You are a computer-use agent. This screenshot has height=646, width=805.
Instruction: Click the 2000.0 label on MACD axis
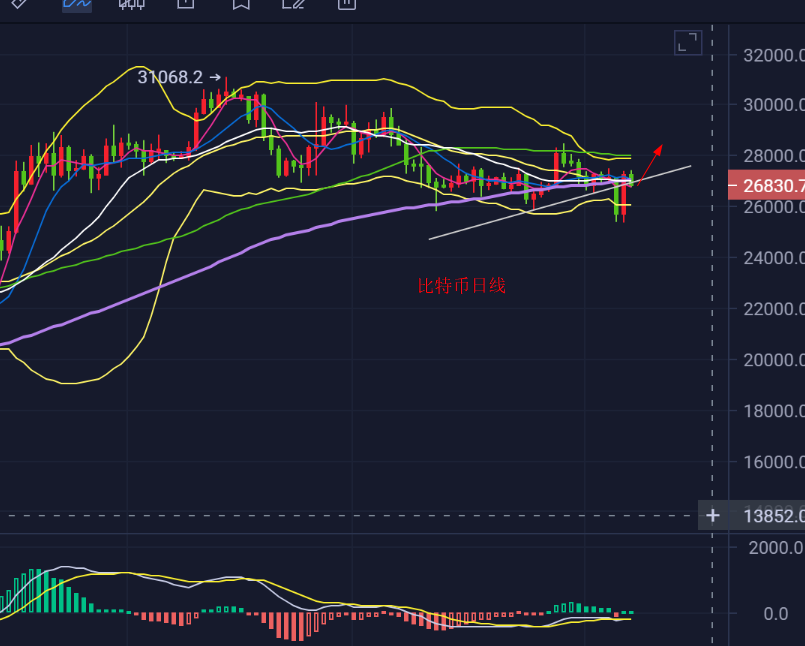(x=777, y=547)
